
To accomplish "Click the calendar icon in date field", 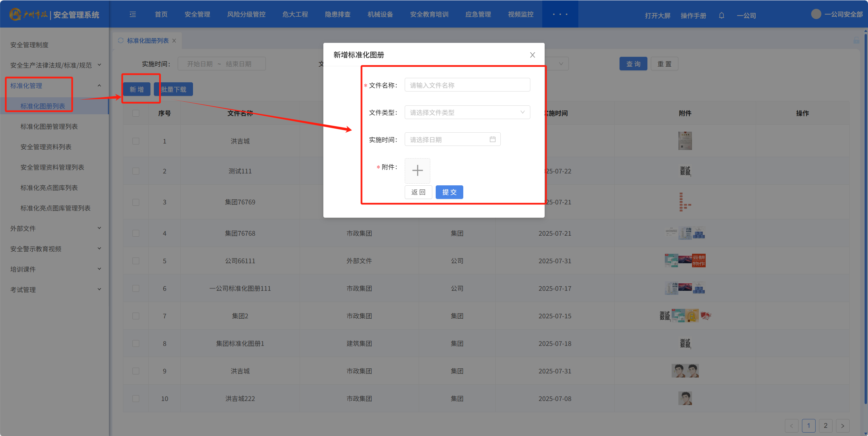I will point(492,139).
